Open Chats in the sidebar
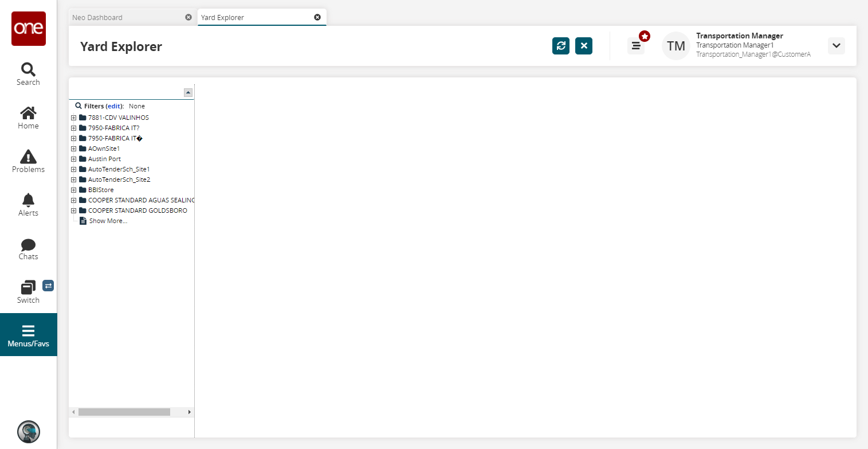Image resolution: width=868 pixels, height=449 pixels. coord(28,249)
